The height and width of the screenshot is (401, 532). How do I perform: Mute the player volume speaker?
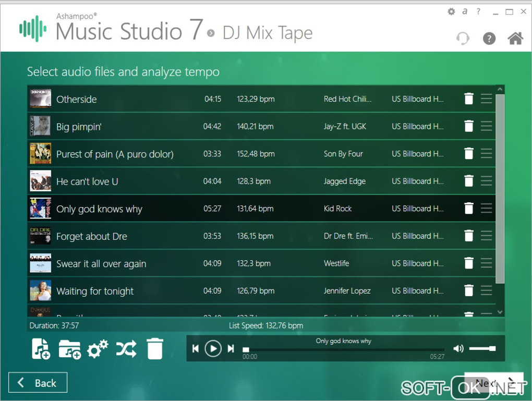[458, 348]
